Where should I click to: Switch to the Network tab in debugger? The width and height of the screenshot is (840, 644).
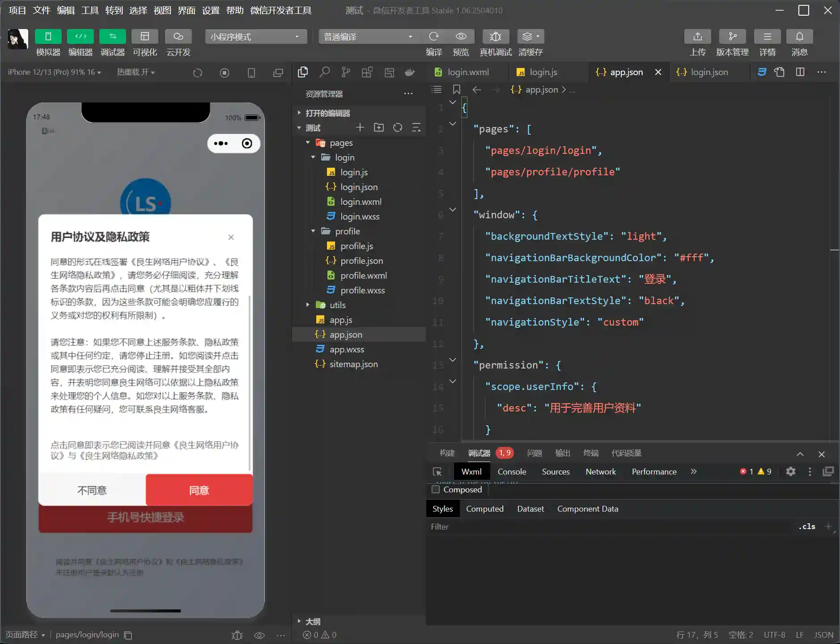coord(600,471)
